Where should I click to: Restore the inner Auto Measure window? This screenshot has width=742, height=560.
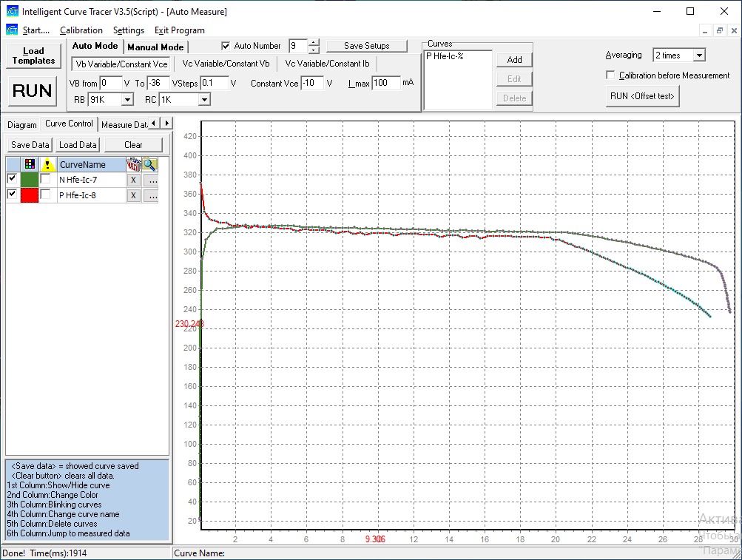[720, 31]
